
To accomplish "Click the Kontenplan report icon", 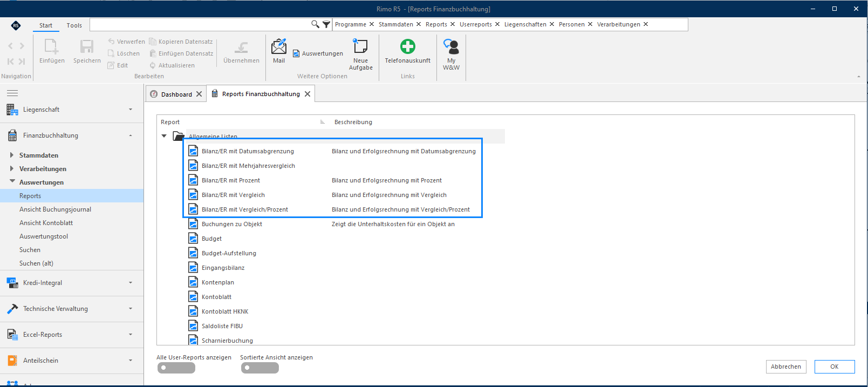I will (193, 282).
